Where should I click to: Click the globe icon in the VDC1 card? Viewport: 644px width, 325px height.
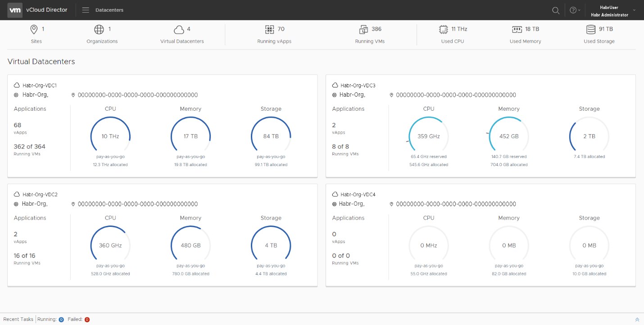tap(17, 95)
